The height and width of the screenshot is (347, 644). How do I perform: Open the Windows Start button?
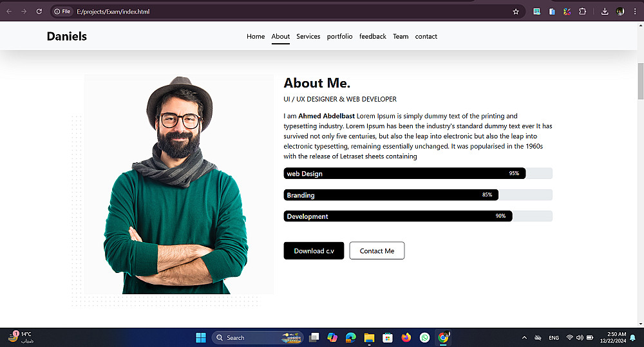[x=201, y=337]
